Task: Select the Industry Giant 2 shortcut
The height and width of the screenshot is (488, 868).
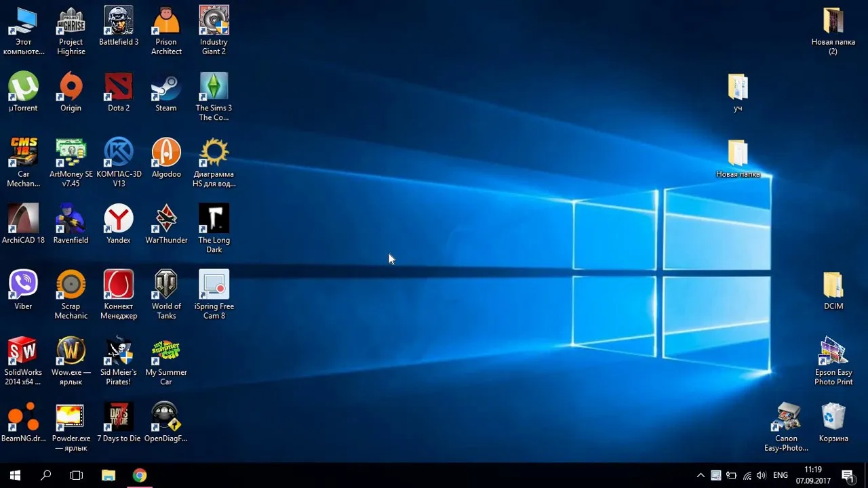Action: click(214, 31)
